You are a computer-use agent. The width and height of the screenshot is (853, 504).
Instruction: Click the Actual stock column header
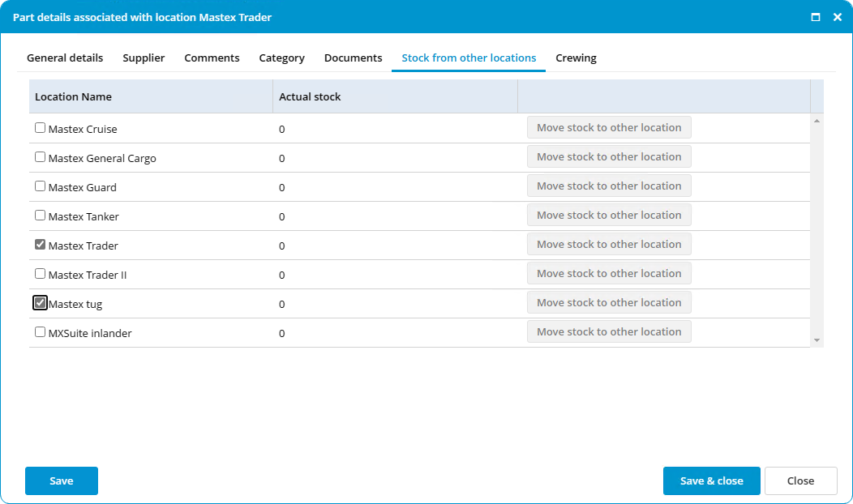(x=395, y=96)
